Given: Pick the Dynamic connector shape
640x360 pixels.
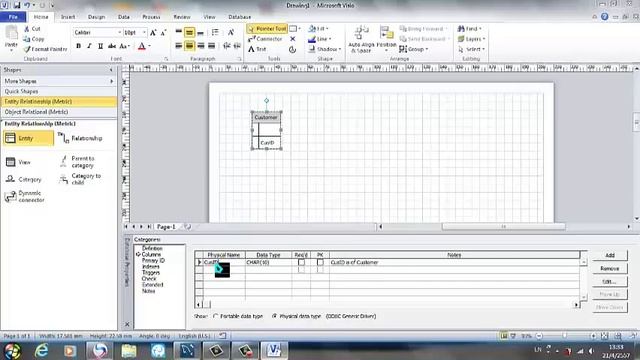Looking at the screenshot, I should 24,196.
